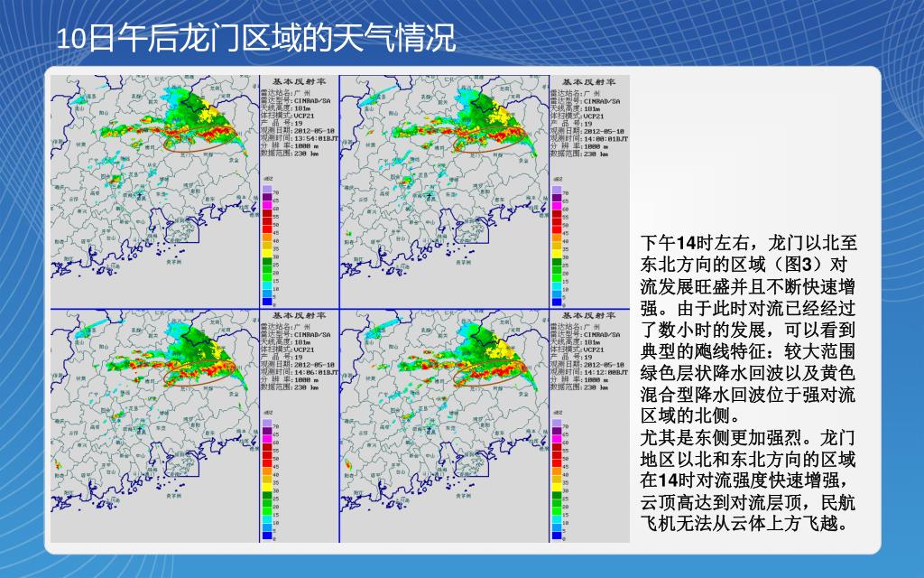This screenshot has height=578, width=924.
Task: Click the line 下午14时左右，龙门以北至
Action: (x=748, y=242)
